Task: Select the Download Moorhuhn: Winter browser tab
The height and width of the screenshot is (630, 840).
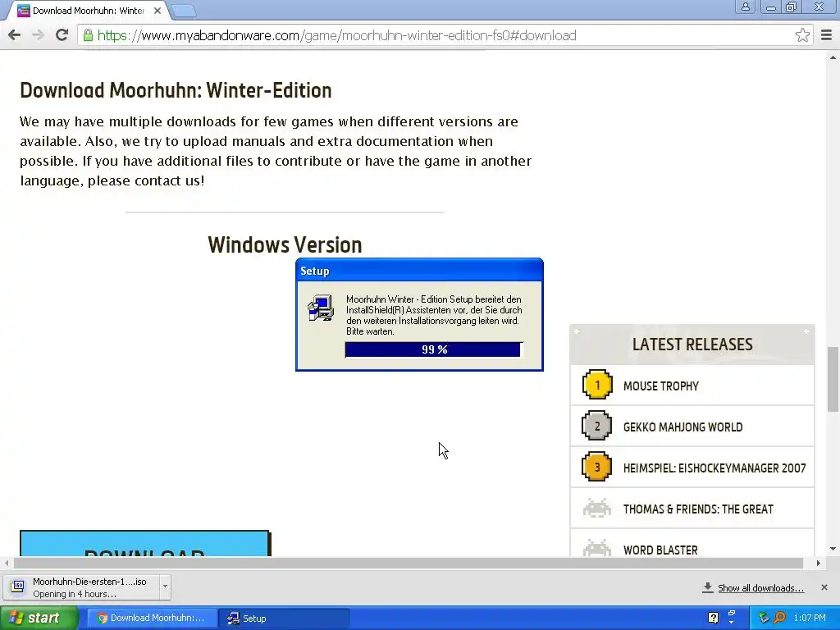Action: click(x=89, y=11)
